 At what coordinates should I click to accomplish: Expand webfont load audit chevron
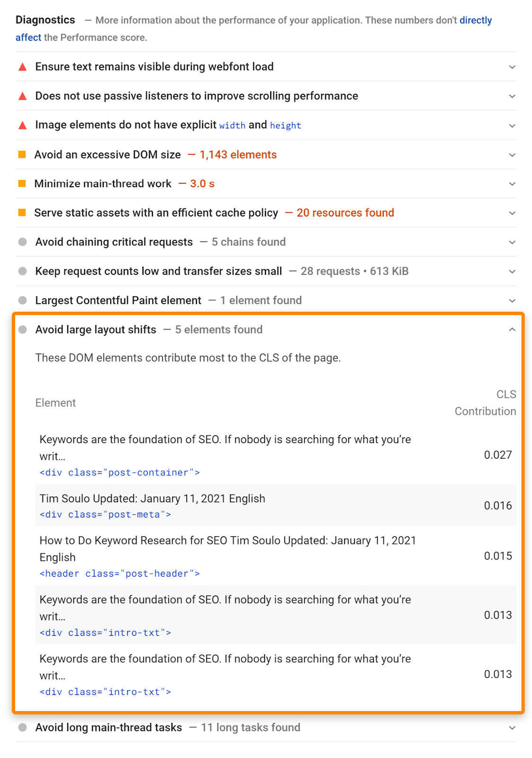512,67
